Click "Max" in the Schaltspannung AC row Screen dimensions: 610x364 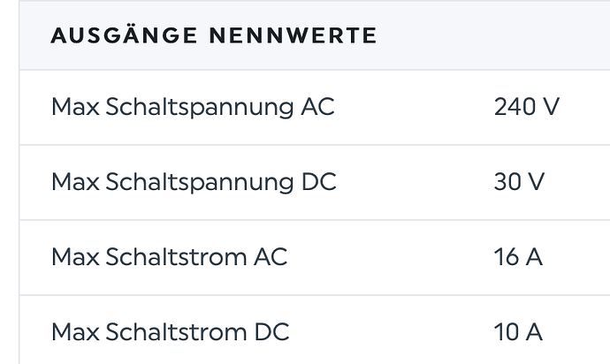click(73, 108)
